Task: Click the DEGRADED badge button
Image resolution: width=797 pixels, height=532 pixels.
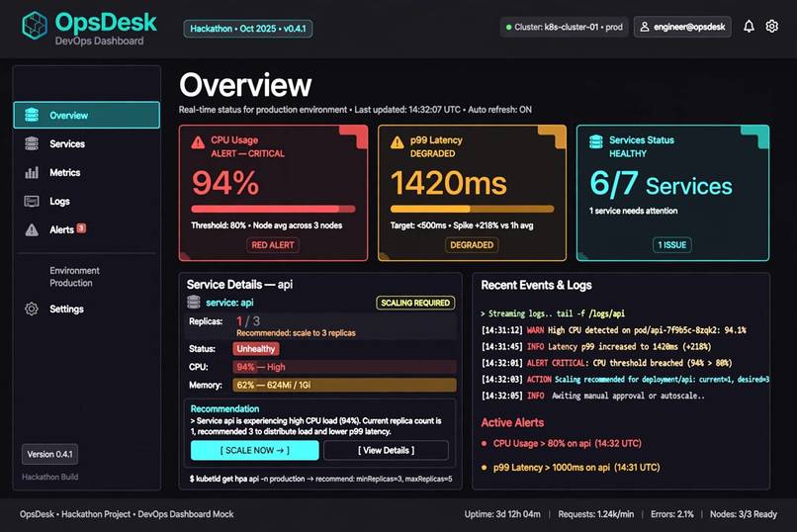Action: click(472, 245)
